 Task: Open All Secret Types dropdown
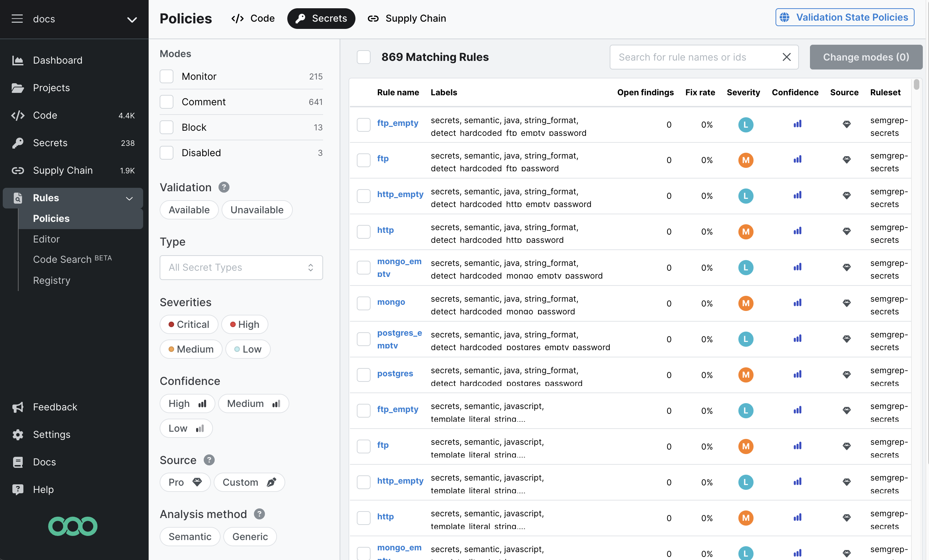pos(241,268)
